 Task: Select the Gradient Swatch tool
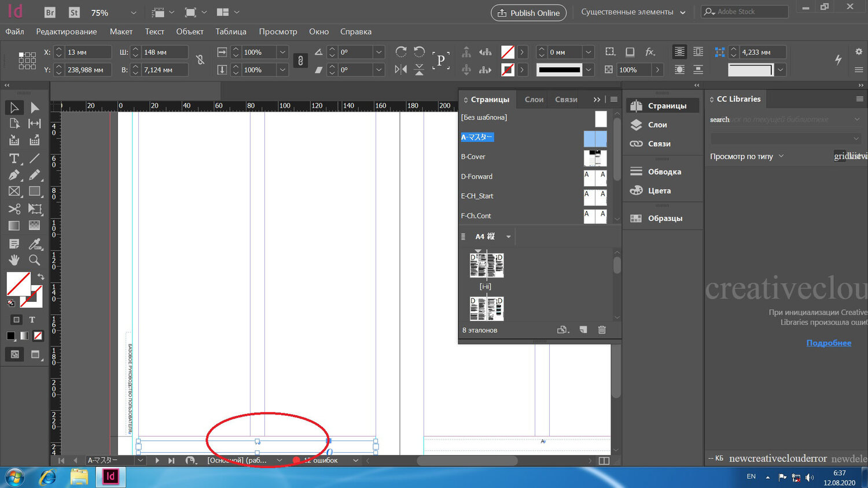click(x=14, y=225)
